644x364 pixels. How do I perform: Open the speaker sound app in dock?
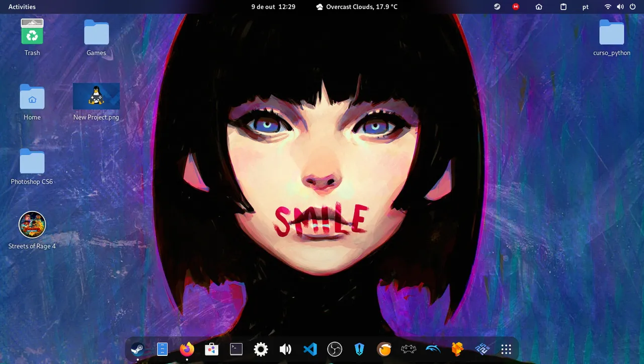[285, 349]
